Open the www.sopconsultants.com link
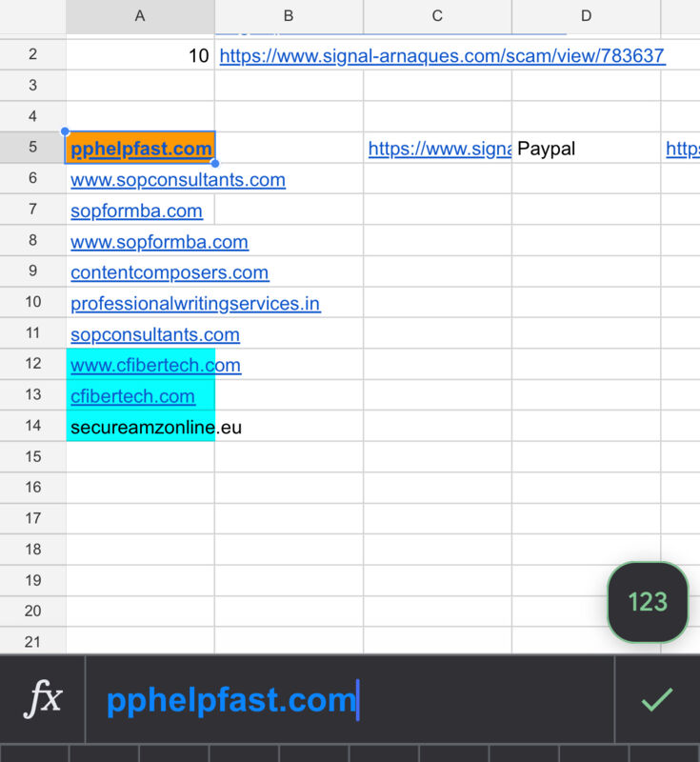Image resolution: width=700 pixels, height=762 pixels. (x=178, y=180)
